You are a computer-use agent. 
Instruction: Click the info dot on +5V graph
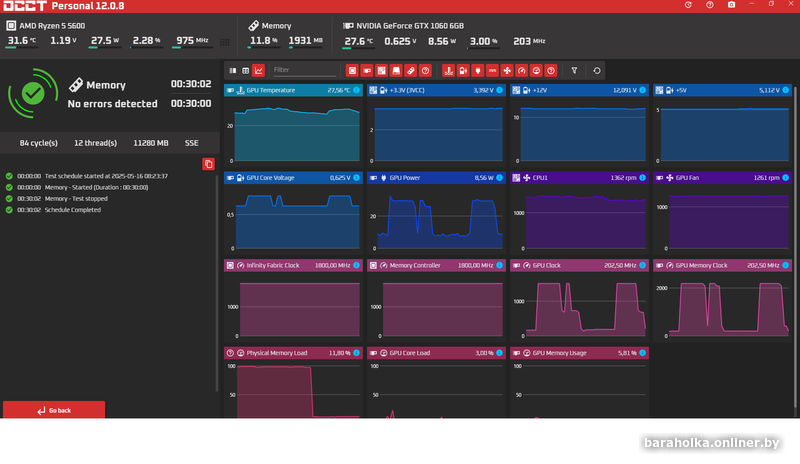pos(785,90)
